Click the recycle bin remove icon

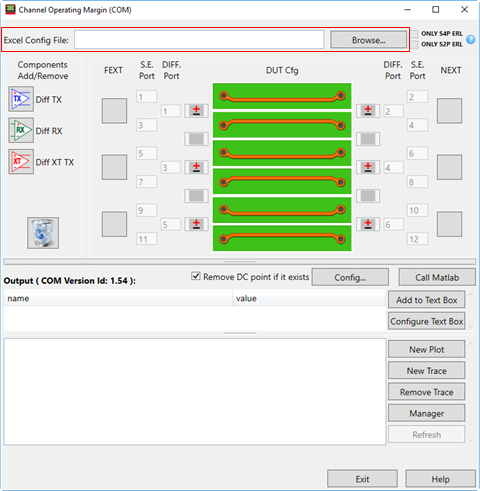tap(43, 233)
